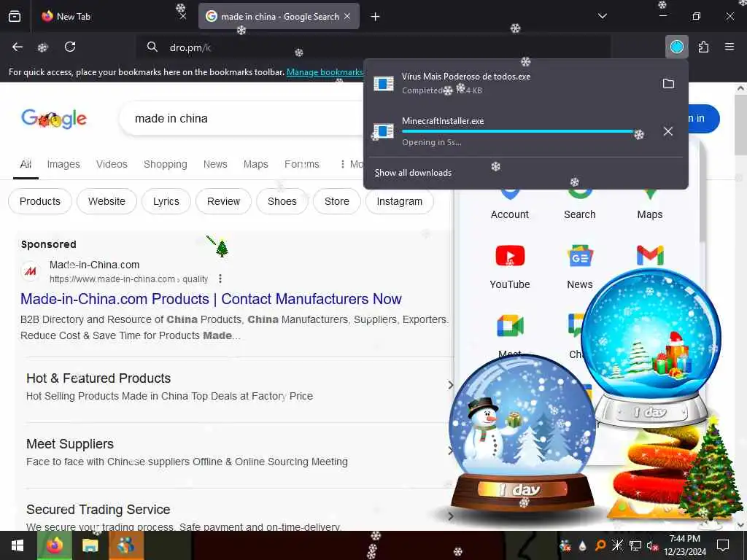Open Gmail from Google apps panel
The image size is (747, 560).
(650, 256)
